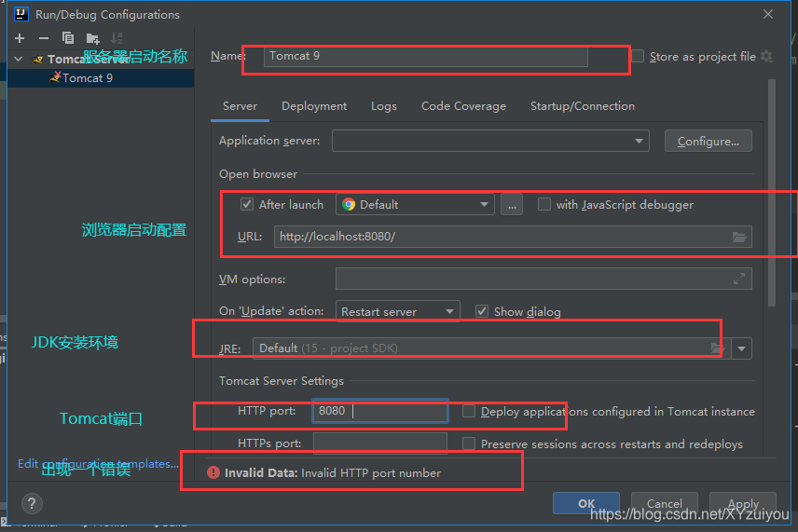Copy the selected configuration
Screen dimensions: 798x532
pos(68,38)
